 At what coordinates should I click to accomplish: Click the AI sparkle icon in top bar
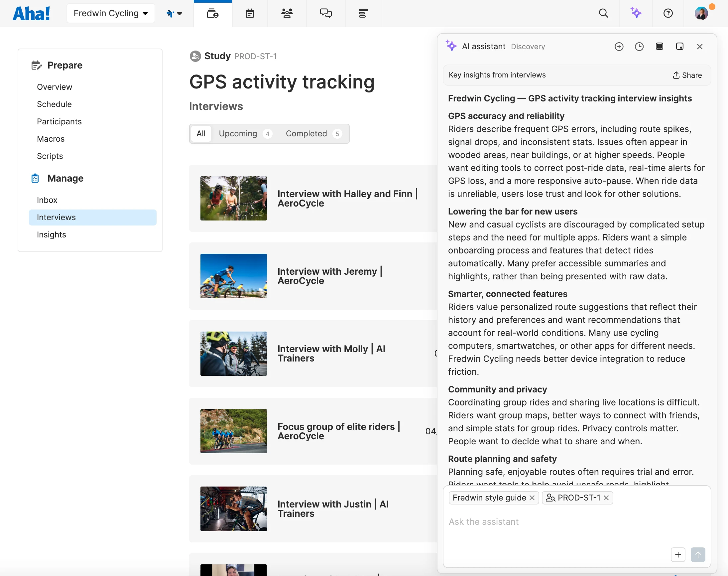tap(636, 14)
